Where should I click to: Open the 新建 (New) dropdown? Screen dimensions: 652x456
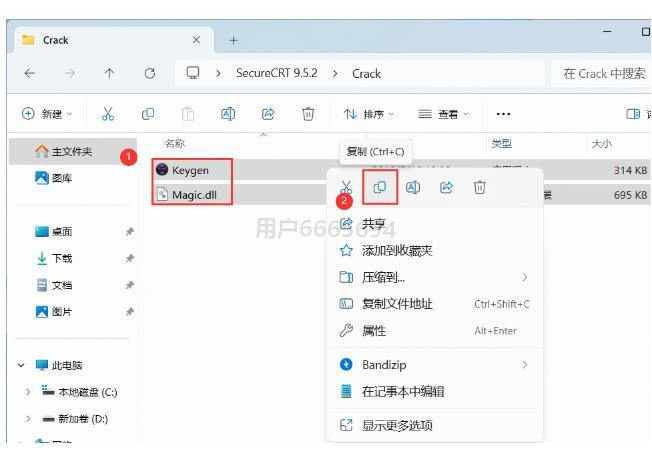point(47,113)
